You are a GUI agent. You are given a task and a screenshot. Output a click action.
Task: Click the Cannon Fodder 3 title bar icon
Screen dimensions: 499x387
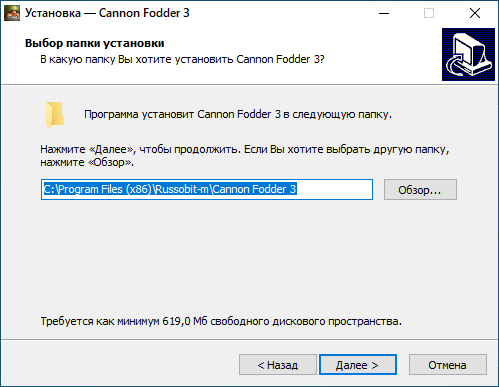12,13
